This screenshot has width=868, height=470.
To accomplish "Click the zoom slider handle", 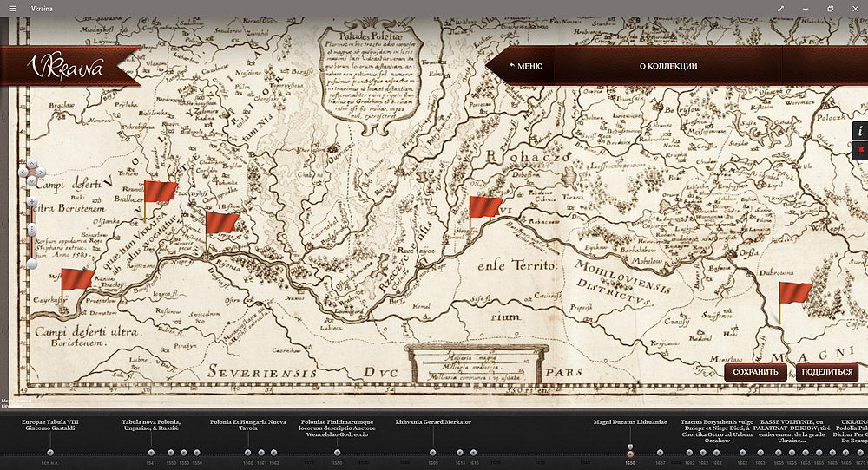I will click(32, 229).
